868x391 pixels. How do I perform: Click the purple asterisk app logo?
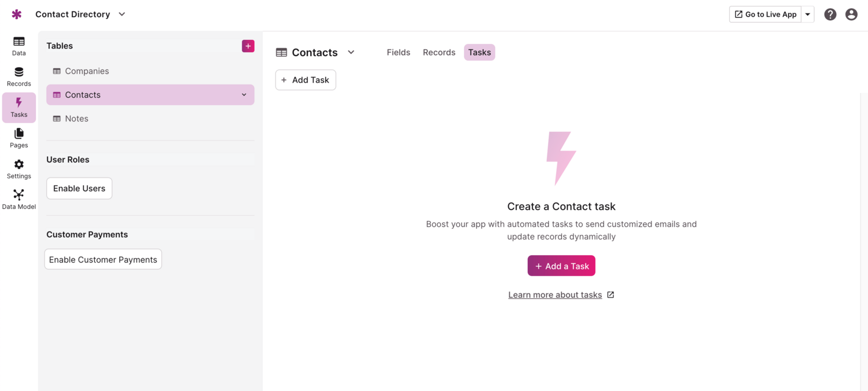(17, 14)
